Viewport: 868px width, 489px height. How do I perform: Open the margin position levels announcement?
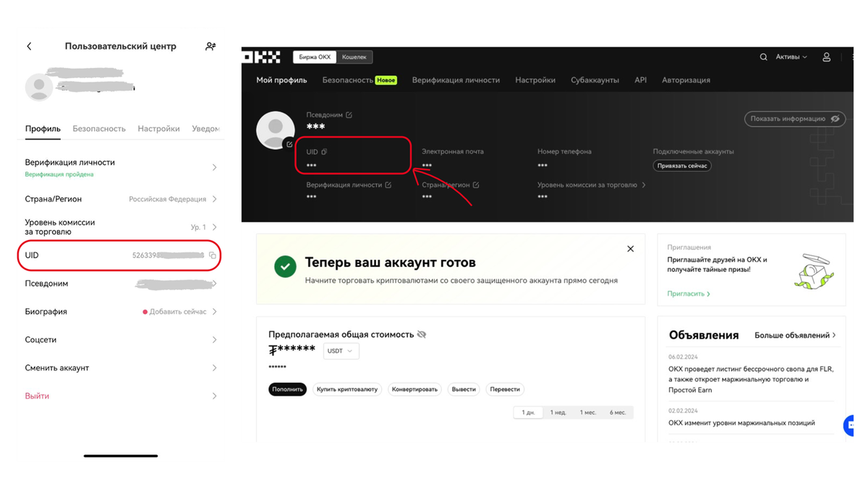pyautogui.click(x=741, y=422)
